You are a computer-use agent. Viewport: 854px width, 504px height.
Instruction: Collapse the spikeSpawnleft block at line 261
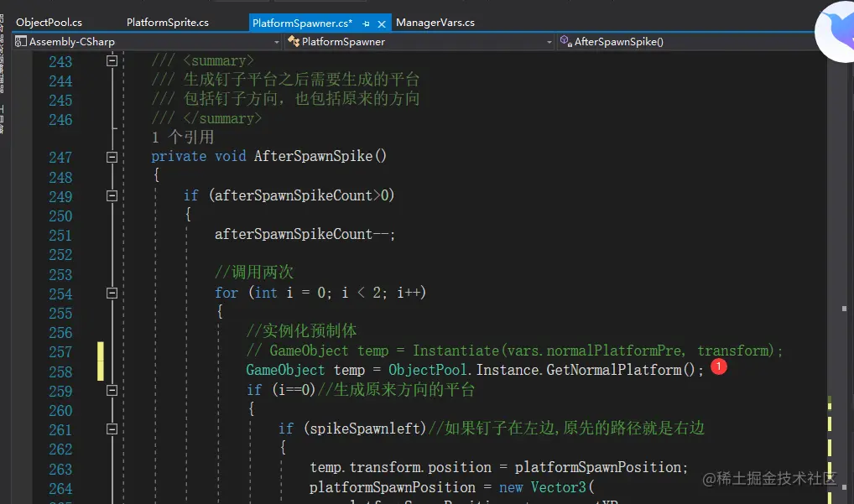[112, 429]
